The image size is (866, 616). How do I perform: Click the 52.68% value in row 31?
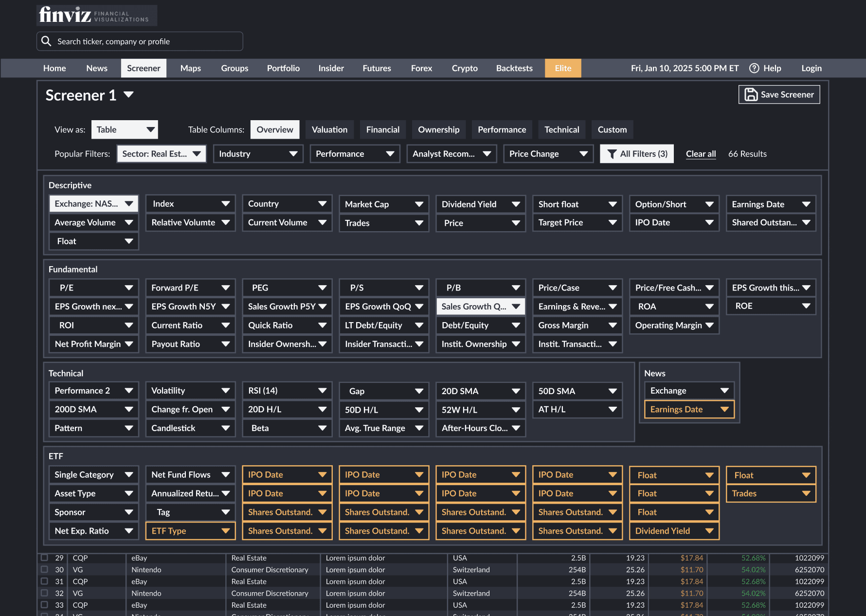pos(753,581)
